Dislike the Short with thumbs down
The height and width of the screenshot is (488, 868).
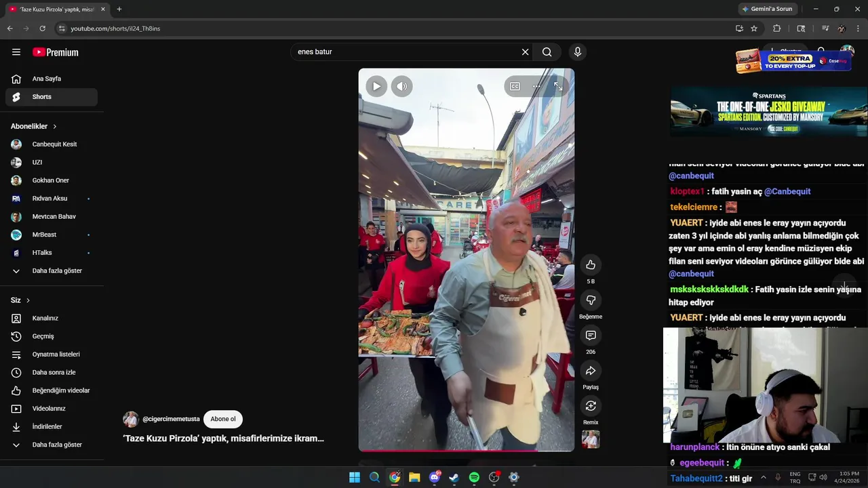pyautogui.click(x=591, y=300)
